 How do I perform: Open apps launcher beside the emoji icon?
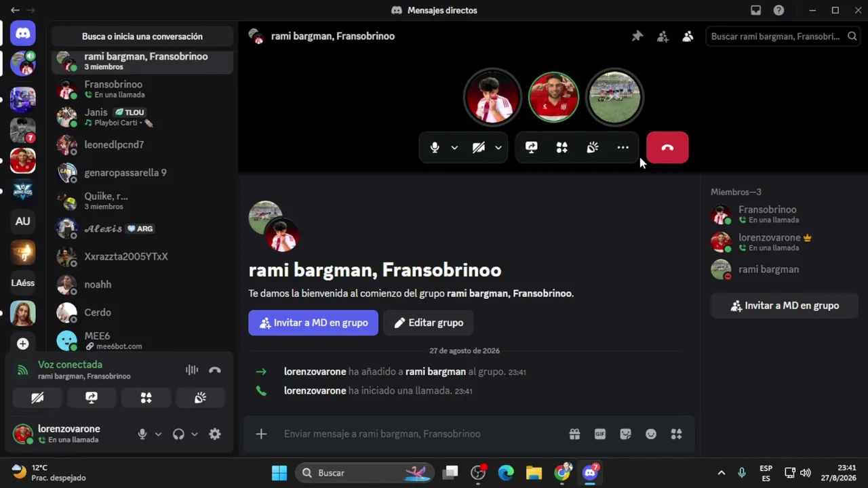676,434
